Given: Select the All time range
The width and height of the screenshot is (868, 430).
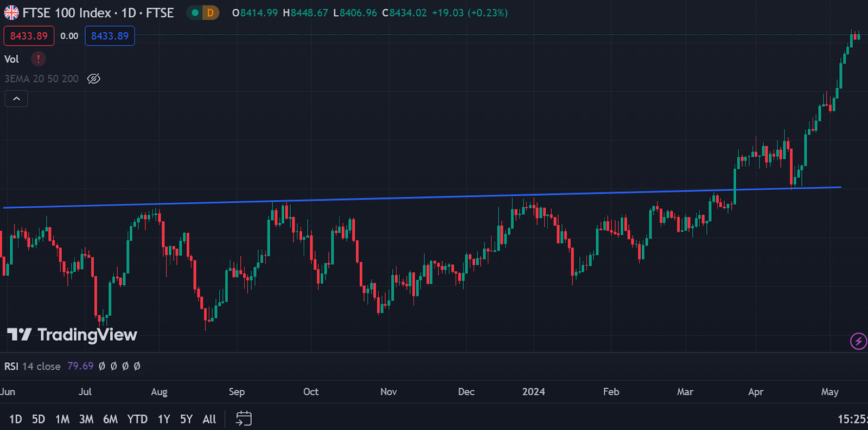Looking at the screenshot, I should pyautogui.click(x=209, y=419).
